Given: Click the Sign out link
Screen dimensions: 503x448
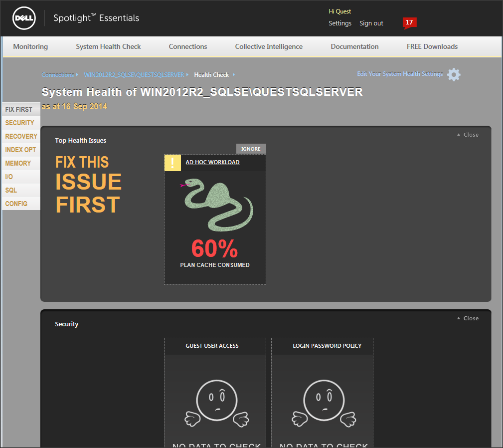Looking at the screenshot, I should coord(371,23).
